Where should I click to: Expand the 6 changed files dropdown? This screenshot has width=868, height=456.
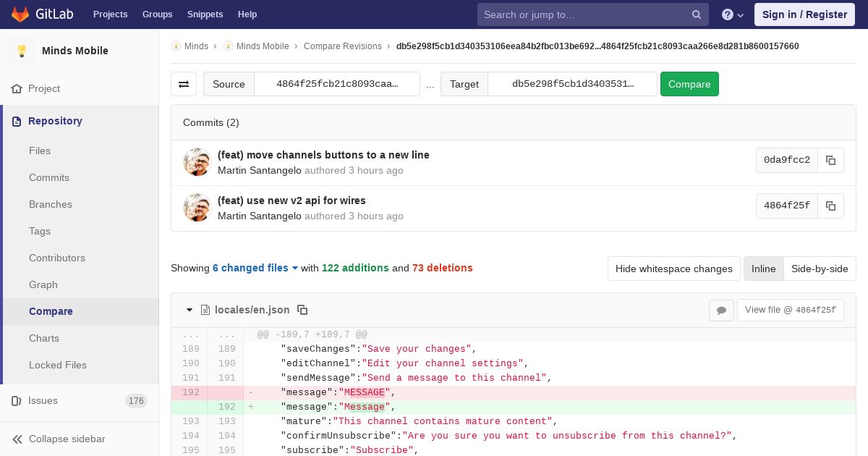pyautogui.click(x=255, y=268)
